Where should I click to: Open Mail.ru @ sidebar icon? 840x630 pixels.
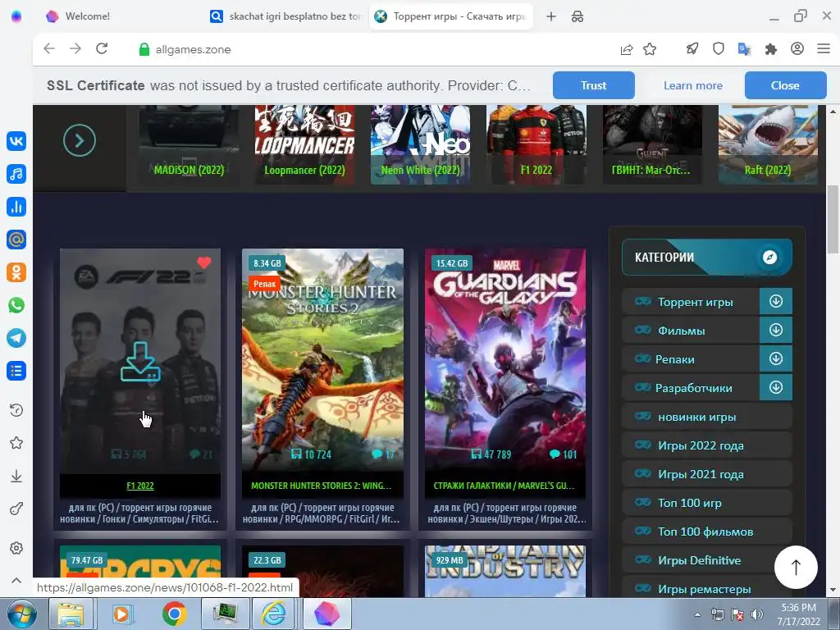16,240
